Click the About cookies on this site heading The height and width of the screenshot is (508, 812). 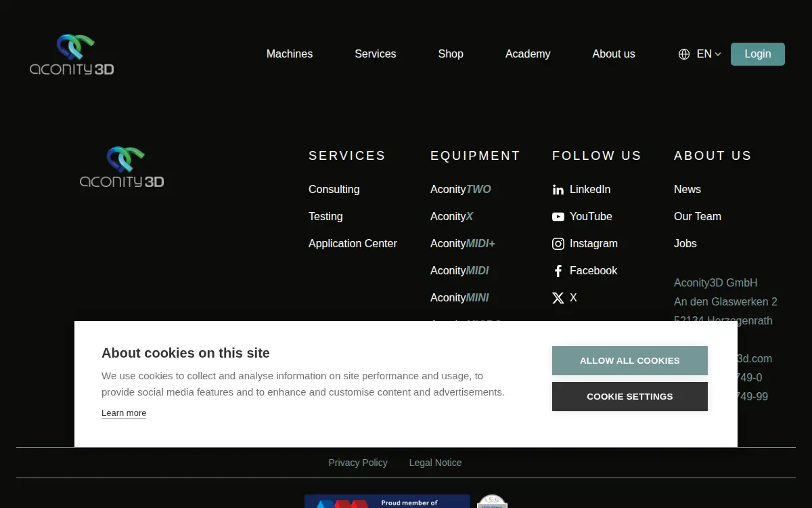[x=185, y=353]
